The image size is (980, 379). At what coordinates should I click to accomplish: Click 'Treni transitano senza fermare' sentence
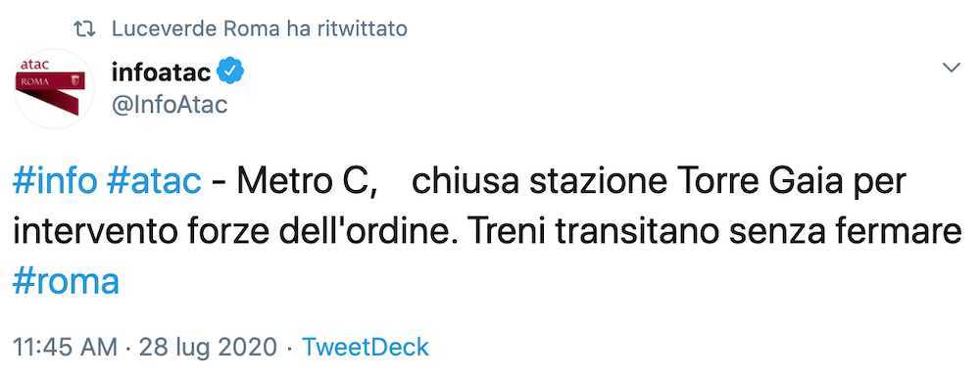pos(715,232)
